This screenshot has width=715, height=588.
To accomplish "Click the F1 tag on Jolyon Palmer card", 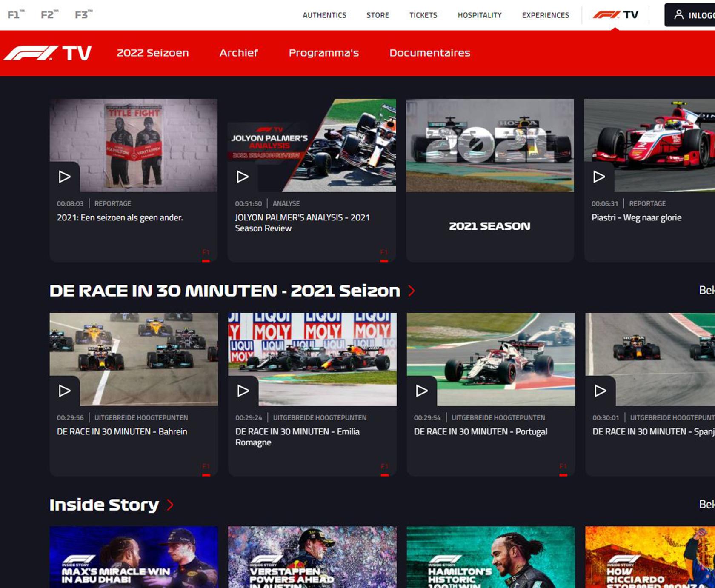I will click(x=384, y=255).
